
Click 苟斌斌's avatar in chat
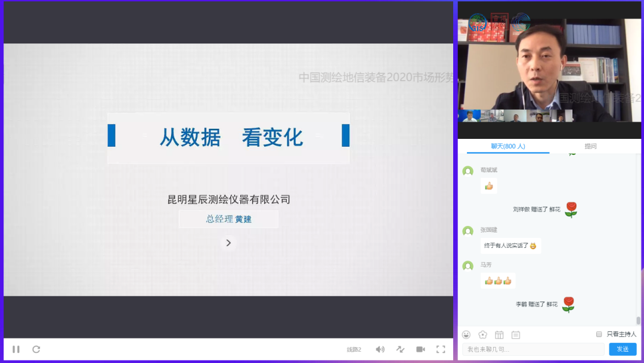[x=468, y=171]
